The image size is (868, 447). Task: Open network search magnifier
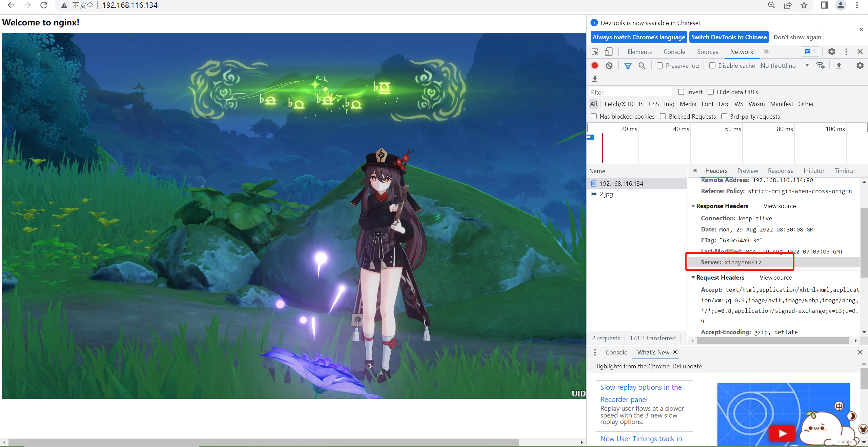click(x=642, y=65)
